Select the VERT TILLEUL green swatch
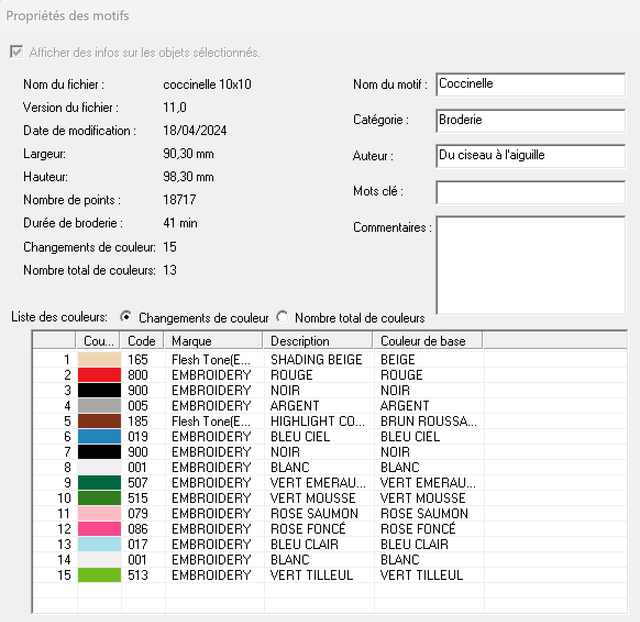 click(99, 575)
